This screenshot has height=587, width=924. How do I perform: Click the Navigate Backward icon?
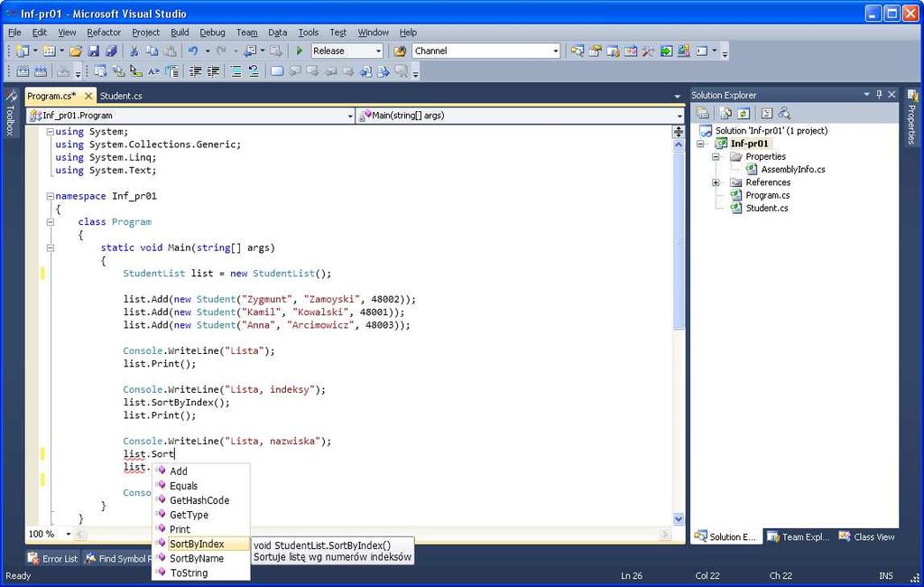coord(251,51)
